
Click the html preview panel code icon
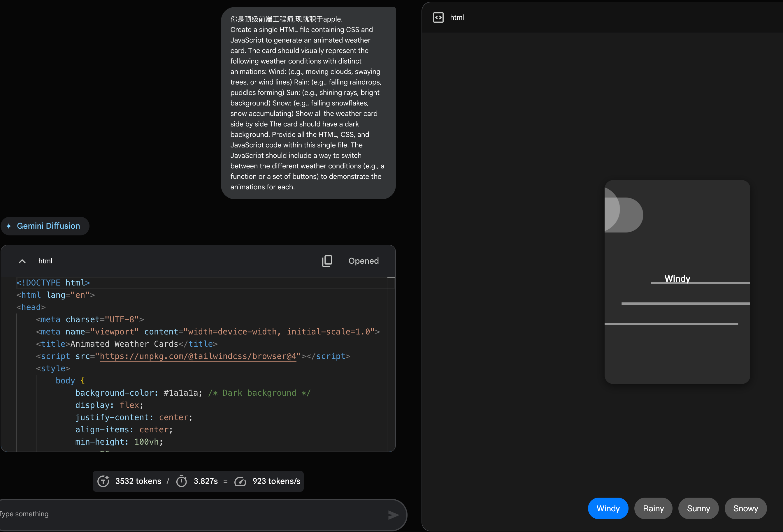(x=438, y=17)
